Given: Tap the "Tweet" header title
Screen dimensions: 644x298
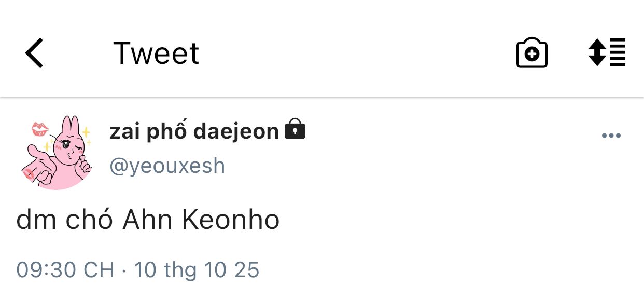Looking at the screenshot, I should pyautogui.click(x=156, y=53).
